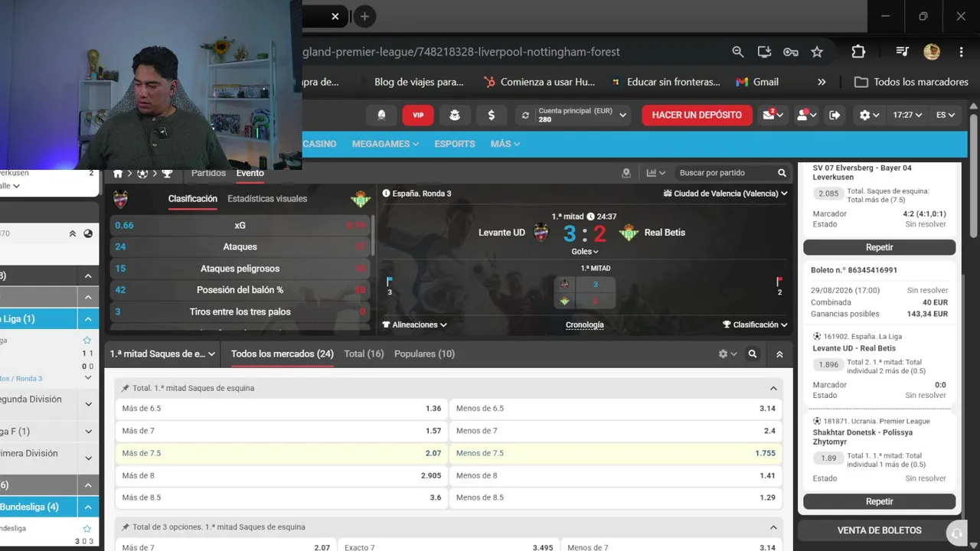Open the browser new tab button
This screenshot has width=980, height=551.
tap(364, 16)
